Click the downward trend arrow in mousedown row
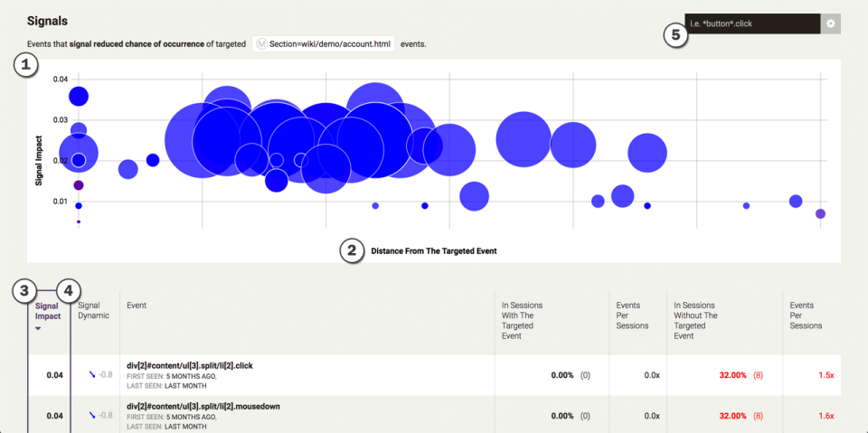The image size is (868, 433). [x=92, y=415]
